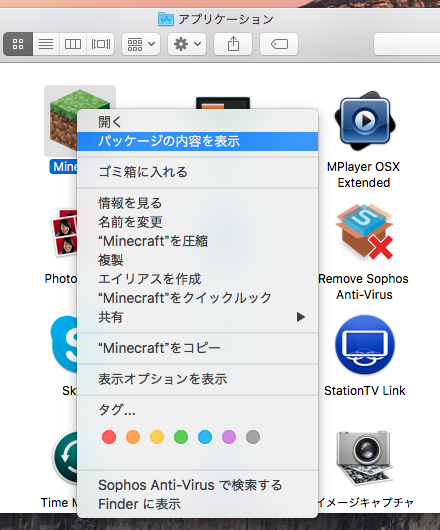Screen dimensions: 440x530
Task: Choose 表示オプションを表示 menu item
Action: coord(197,379)
